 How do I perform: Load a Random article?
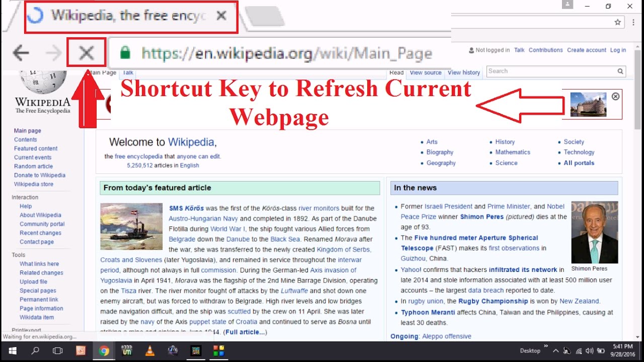[33, 166]
